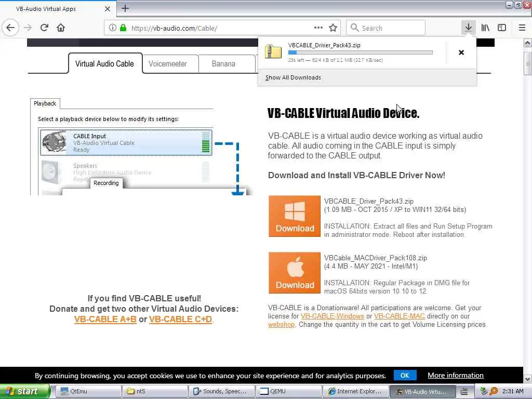Screen dimensions: 532x399
Task: Open the webshop link
Action: pos(281,325)
